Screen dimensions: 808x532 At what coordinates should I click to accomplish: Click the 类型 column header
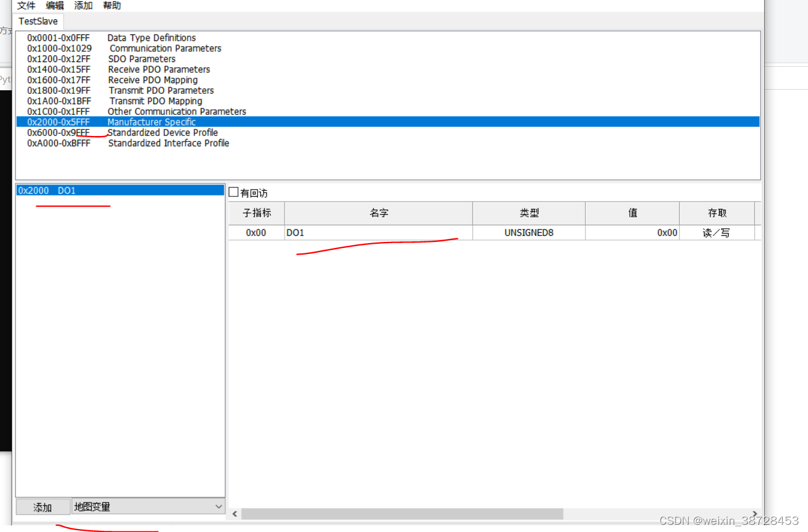[x=529, y=213]
